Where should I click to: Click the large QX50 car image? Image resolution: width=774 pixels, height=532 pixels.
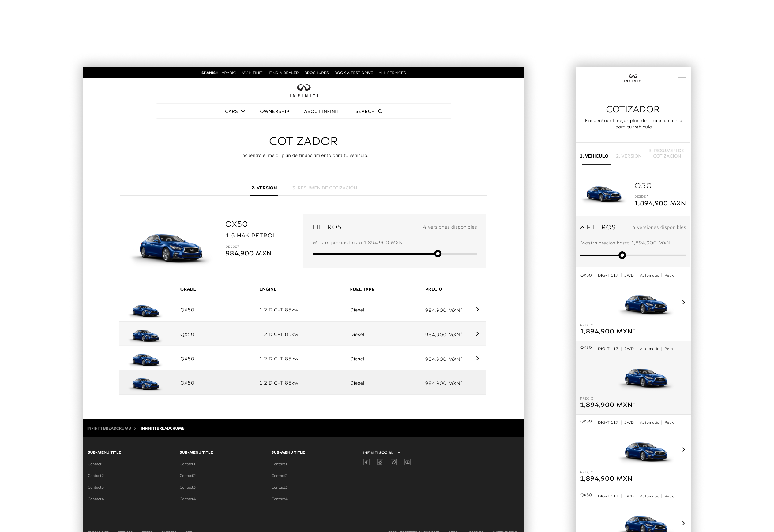pyautogui.click(x=171, y=247)
